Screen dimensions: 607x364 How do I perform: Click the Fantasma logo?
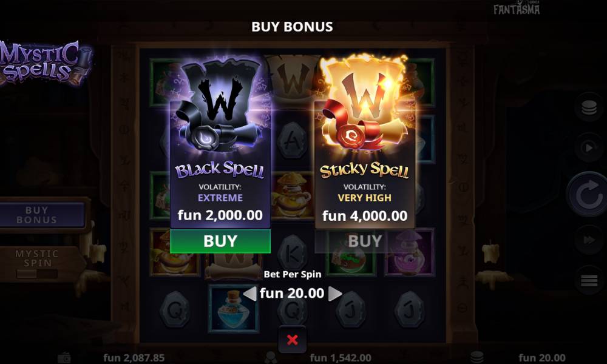click(x=517, y=8)
